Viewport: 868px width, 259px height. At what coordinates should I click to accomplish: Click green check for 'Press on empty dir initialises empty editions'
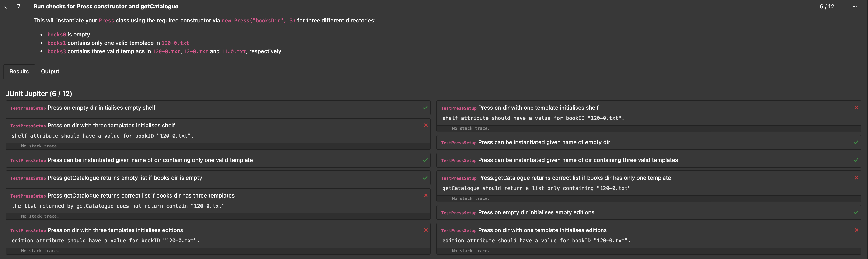click(856, 212)
